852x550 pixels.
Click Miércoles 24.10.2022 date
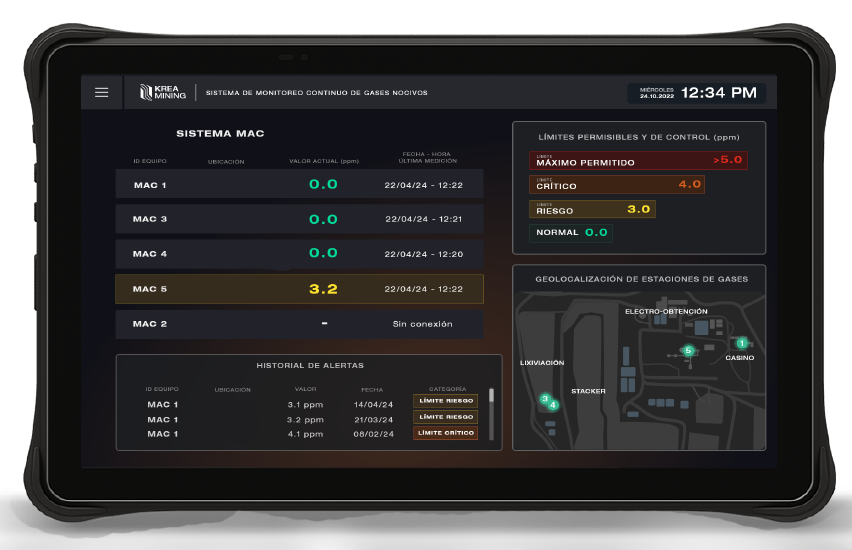coord(657,93)
